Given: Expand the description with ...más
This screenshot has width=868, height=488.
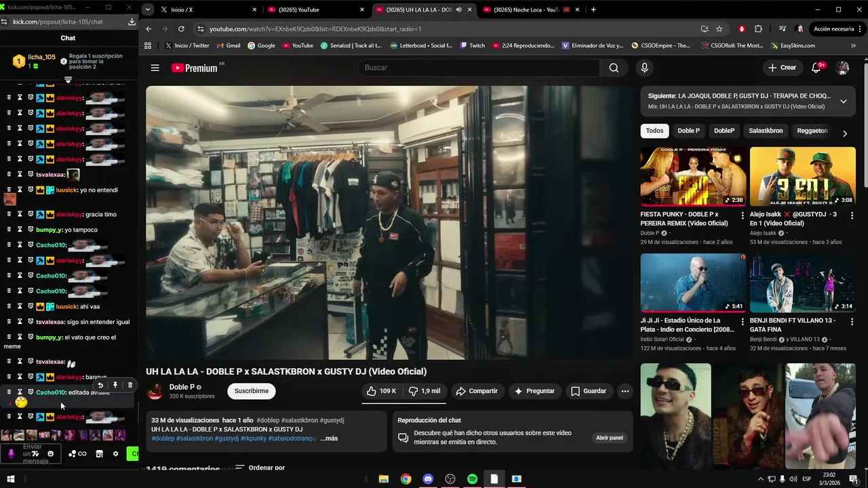Looking at the screenshot, I should (x=329, y=439).
